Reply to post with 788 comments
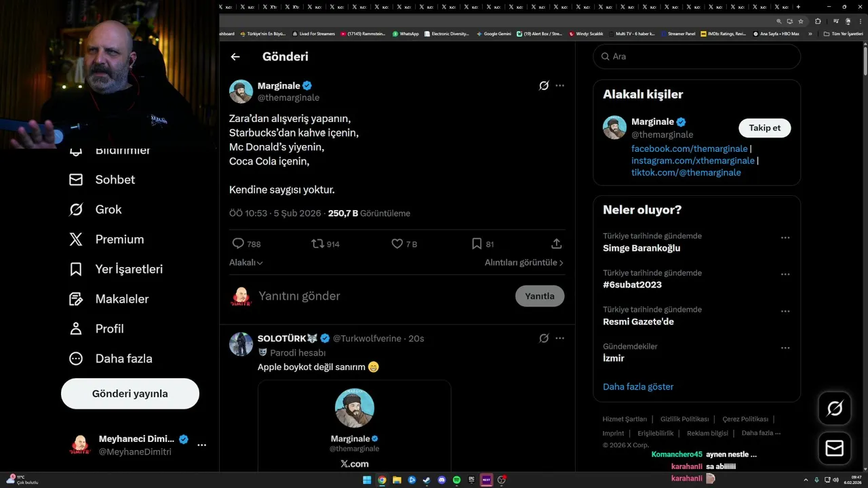The image size is (868, 488). pos(246,244)
